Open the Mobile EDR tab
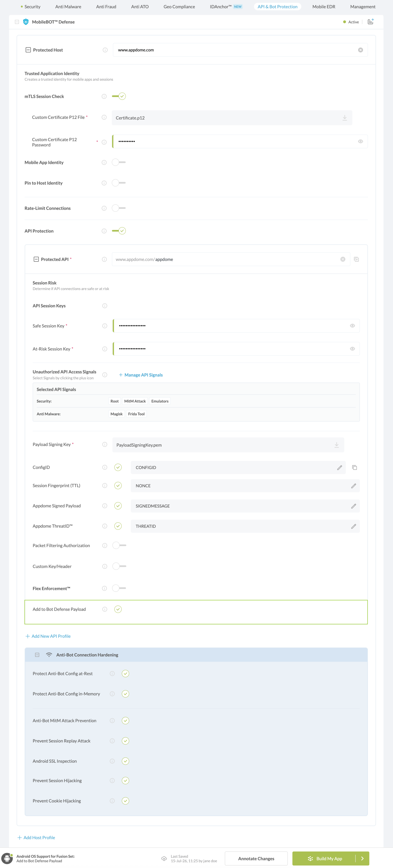The image size is (393, 868). click(324, 6)
